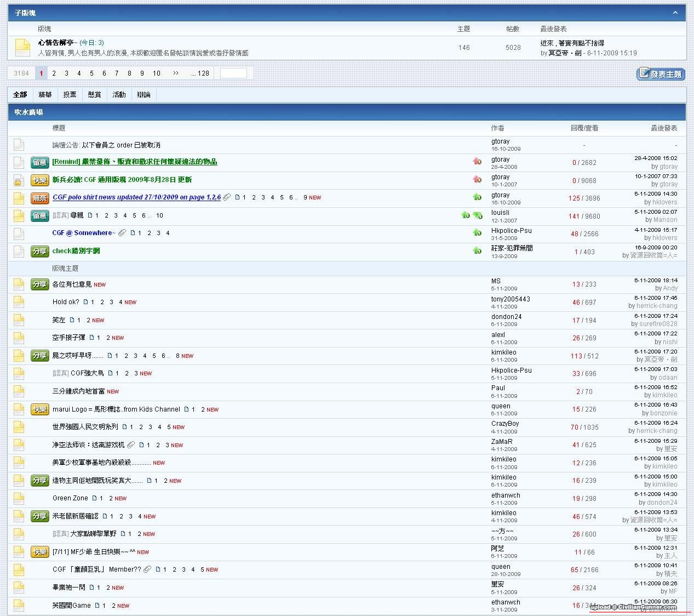Click the next pages arrow in pagination

tap(175, 73)
